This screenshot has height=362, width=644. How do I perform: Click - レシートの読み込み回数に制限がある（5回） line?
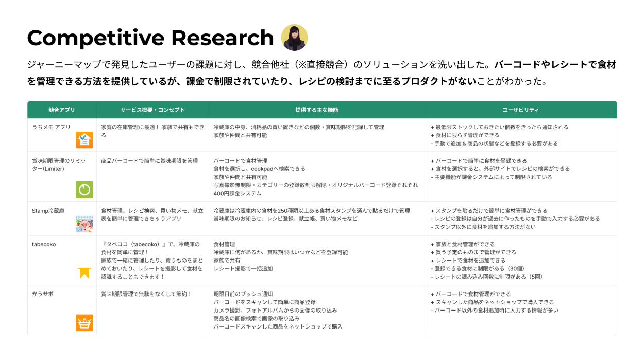click(x=487, y=277)
